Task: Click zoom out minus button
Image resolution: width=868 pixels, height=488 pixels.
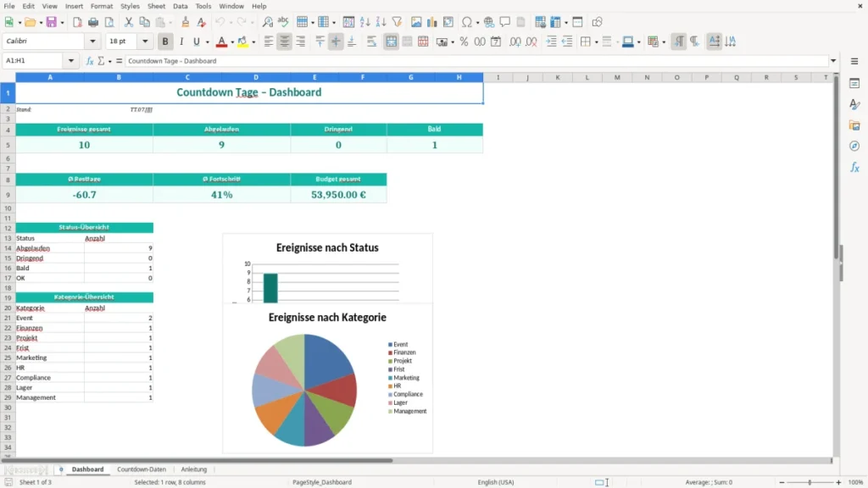Action: pos(782,482)
